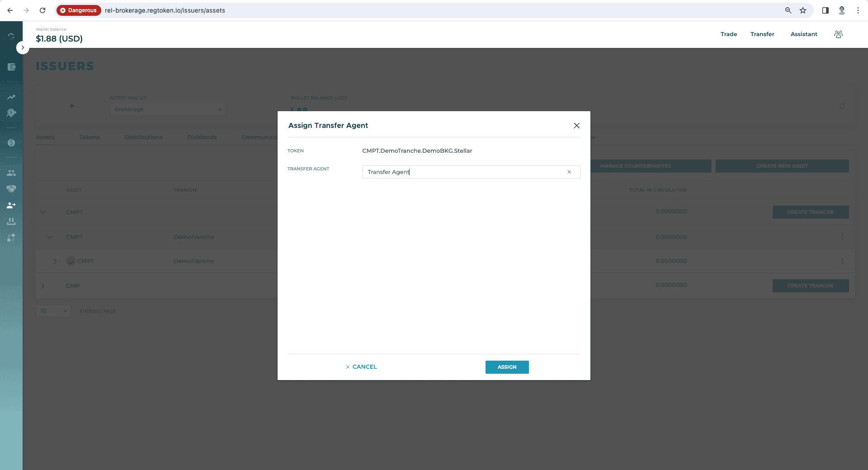This screenshot has width=868, height=470.
Task: Open the issuers person-arrow sidebar icon
Action: pyautogui.click(x=11, y=205)
